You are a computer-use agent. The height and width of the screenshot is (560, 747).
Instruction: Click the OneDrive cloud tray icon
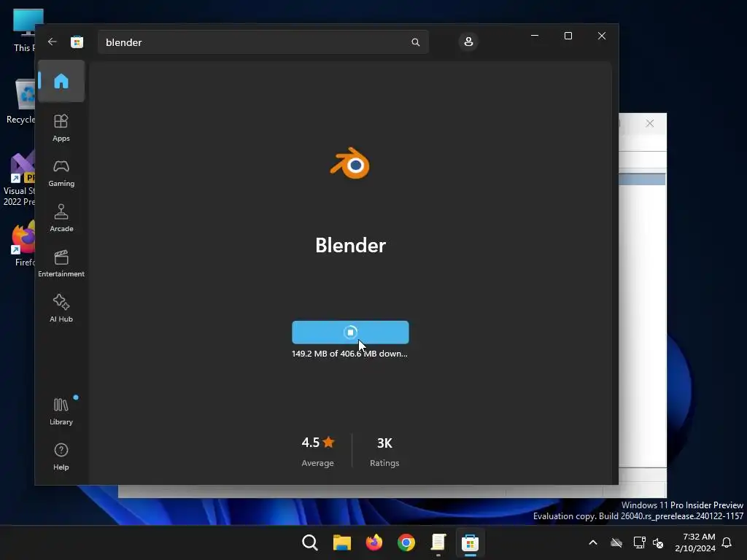616,542
